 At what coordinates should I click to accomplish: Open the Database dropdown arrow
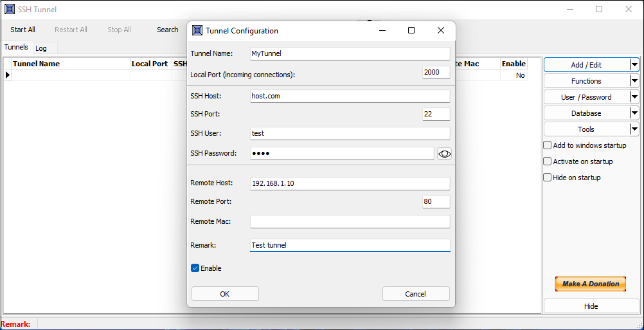click(x=634, y=113)
